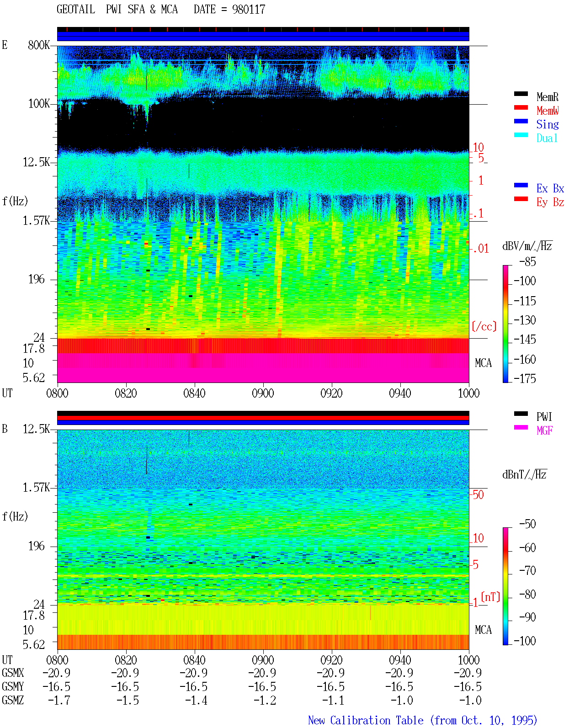The image size is (585, 728).
Task: Click the red status bar above B panel
Action: (263, 418)
